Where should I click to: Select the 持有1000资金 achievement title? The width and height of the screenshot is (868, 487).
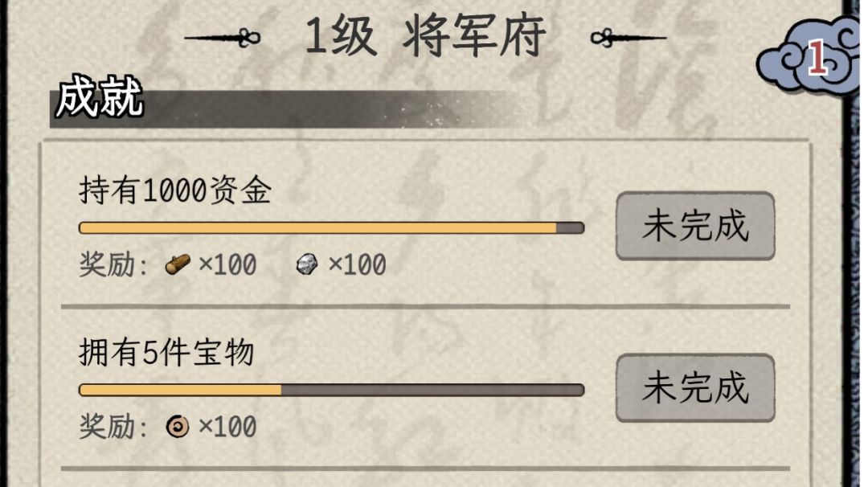(x=175, y=191)
